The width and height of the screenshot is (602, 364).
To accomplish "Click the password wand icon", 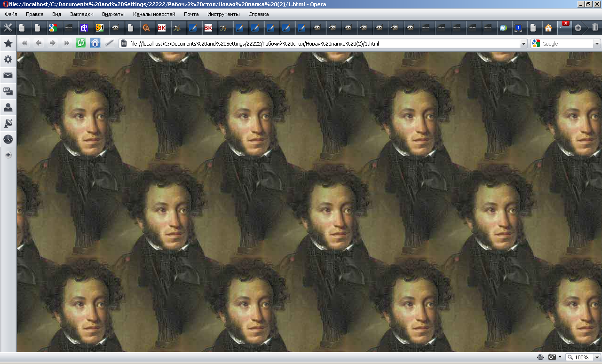I will (109, 43).
